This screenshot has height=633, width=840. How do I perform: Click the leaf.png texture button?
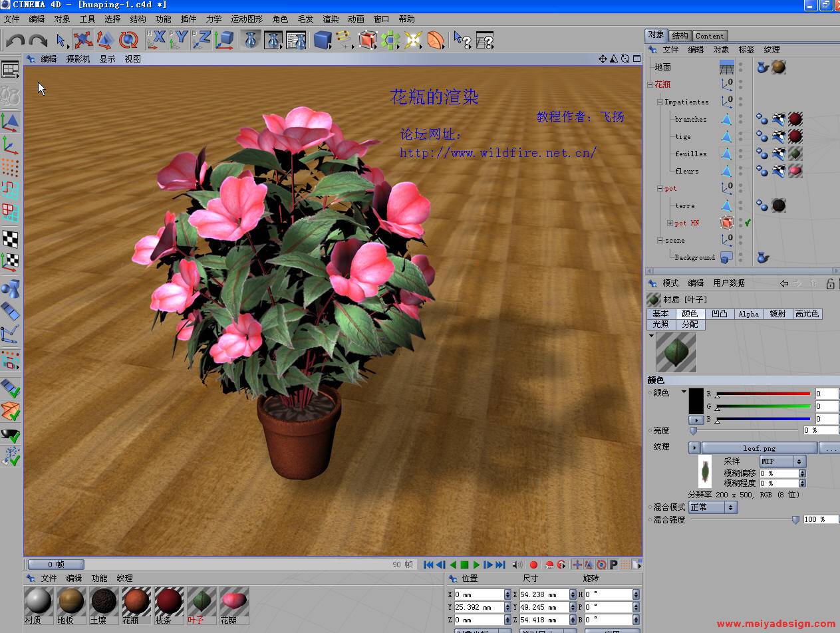760,448
